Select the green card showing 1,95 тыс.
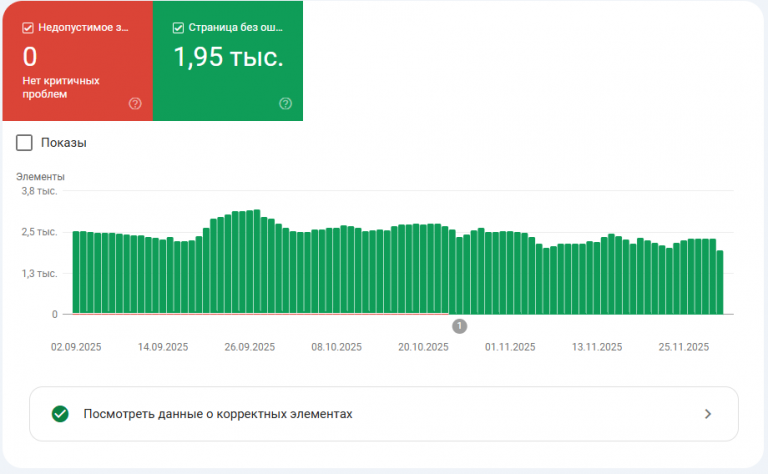768x474 pixels. click(228, 61)
